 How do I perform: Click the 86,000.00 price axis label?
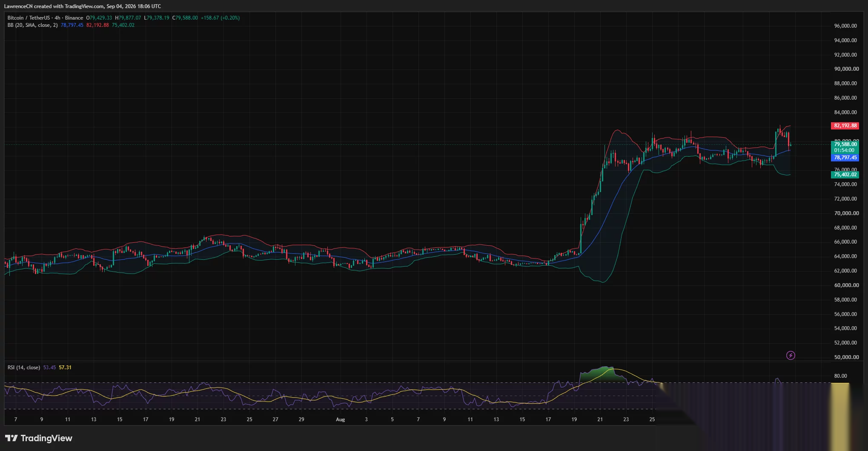[x=845, y=98]
